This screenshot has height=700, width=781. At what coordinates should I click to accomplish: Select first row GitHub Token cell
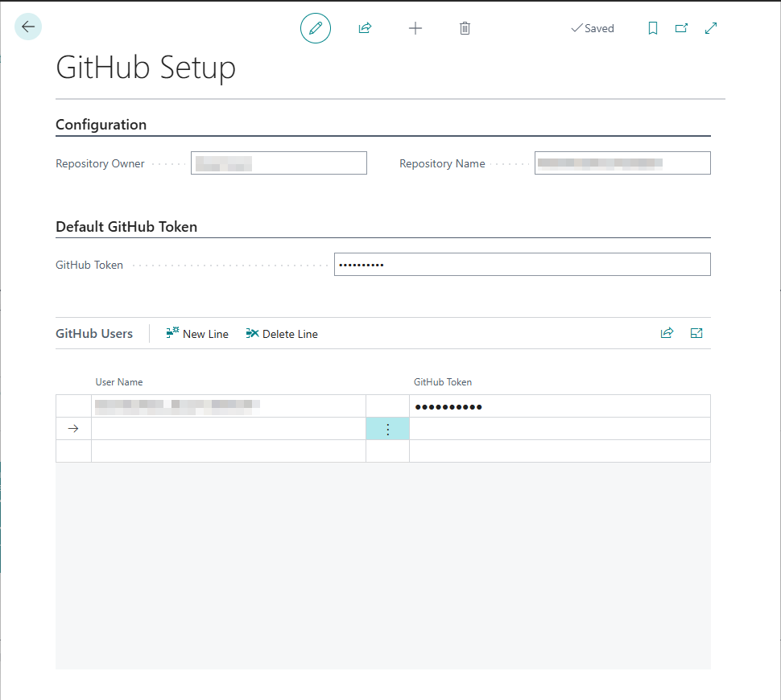(x=560, y=406)
